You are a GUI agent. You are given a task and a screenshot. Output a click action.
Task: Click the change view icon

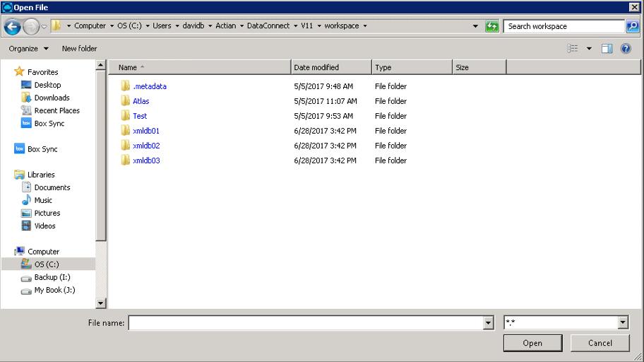point(573,49)
